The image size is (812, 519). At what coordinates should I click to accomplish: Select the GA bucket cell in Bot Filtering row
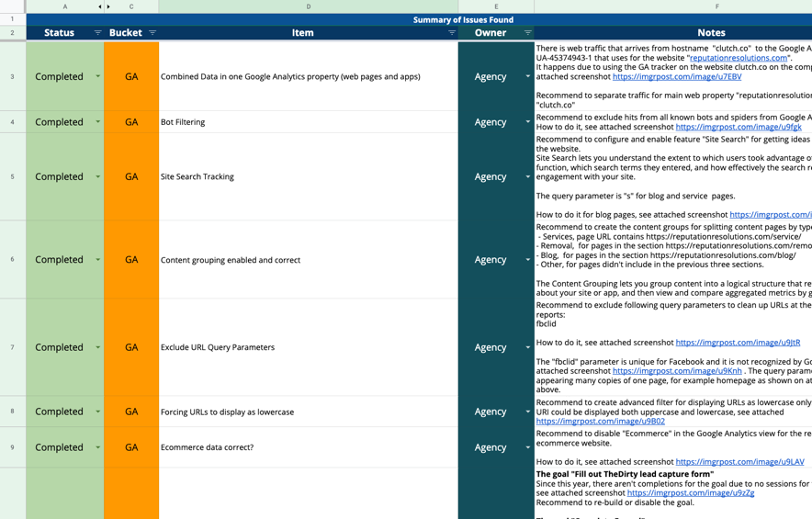pos(131,122)
